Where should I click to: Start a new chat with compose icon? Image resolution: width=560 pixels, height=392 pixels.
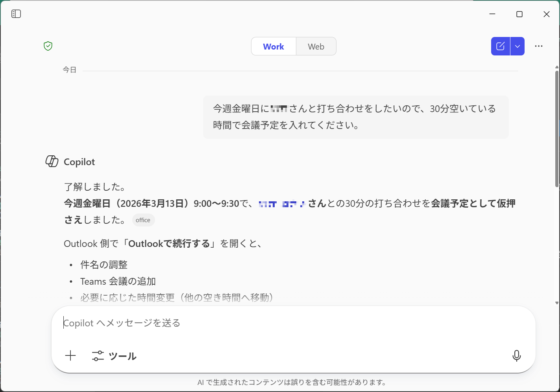pos(500,46)
